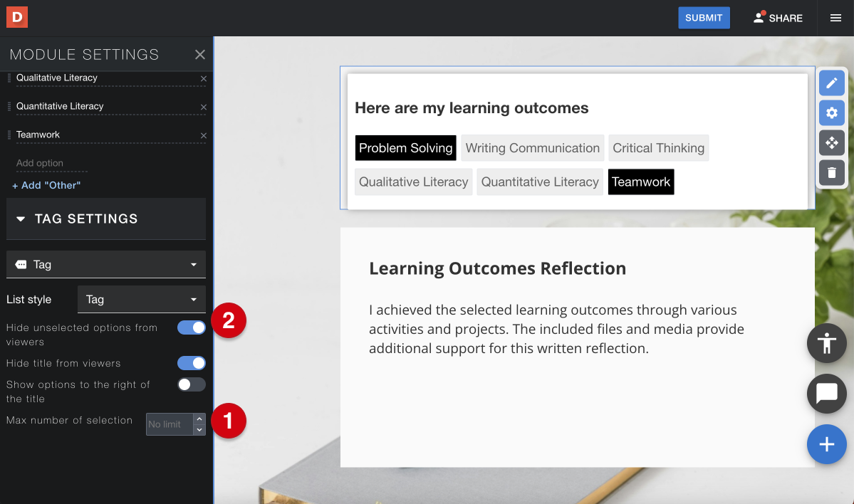This screenshot has height=504, width=854.
Task: Open the Tag module type dropdown
Action: (106, 265)
